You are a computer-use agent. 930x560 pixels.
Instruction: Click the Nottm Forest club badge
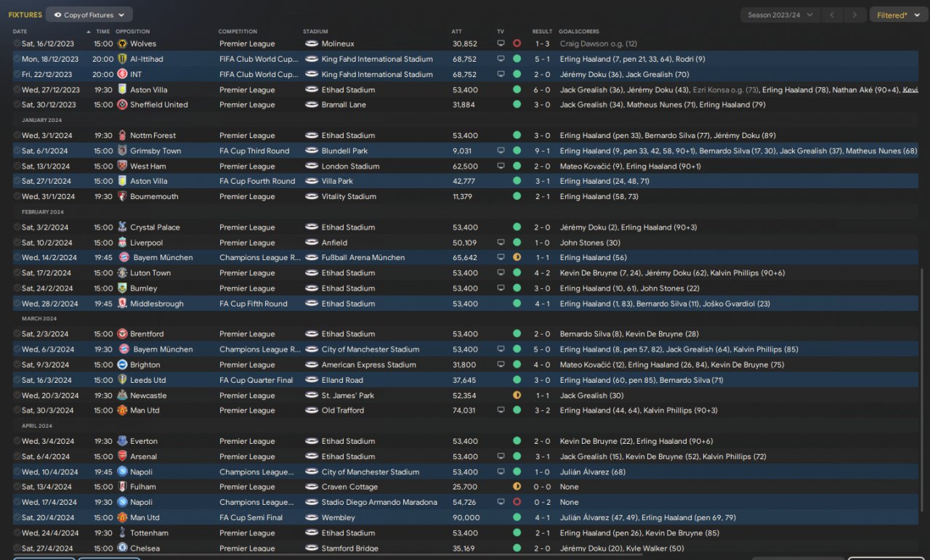(x=122, y=135)
